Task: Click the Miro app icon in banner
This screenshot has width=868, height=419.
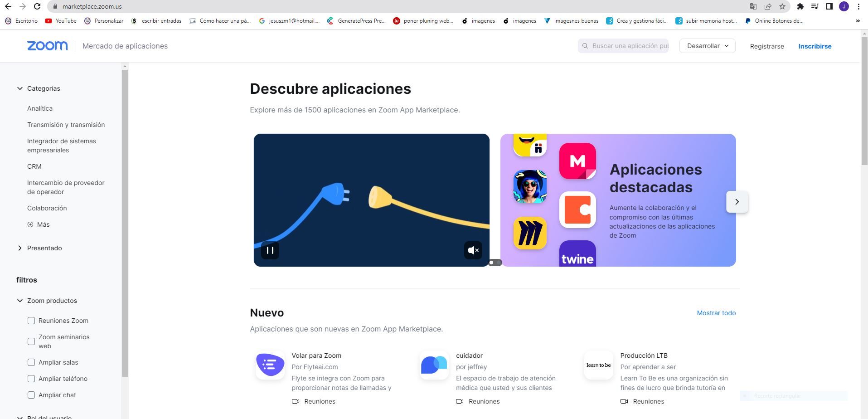Action: click(530, 233)
